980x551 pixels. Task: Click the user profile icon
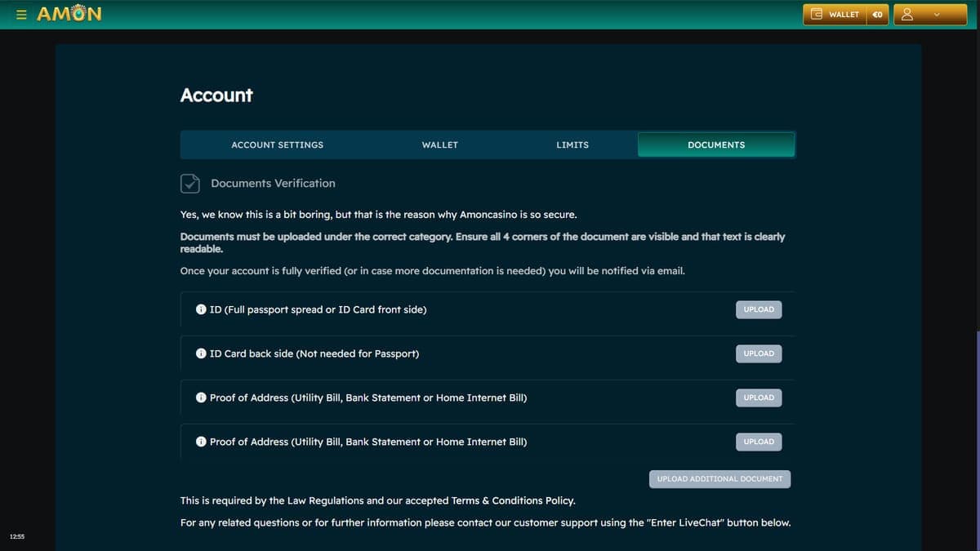tap(906, 14)
